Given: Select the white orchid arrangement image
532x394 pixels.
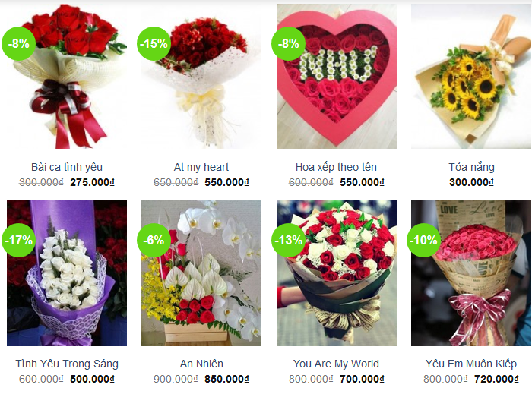Looking at the screenshot, I should [201, 273].
